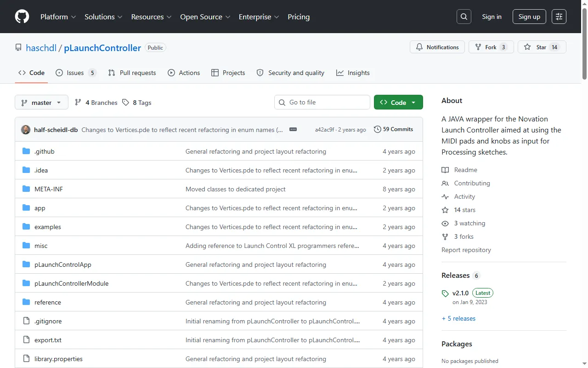Click the half-scheidl-db author avatar
The height and width of the screenshot is (368, 588).
(x=26, y=130)
